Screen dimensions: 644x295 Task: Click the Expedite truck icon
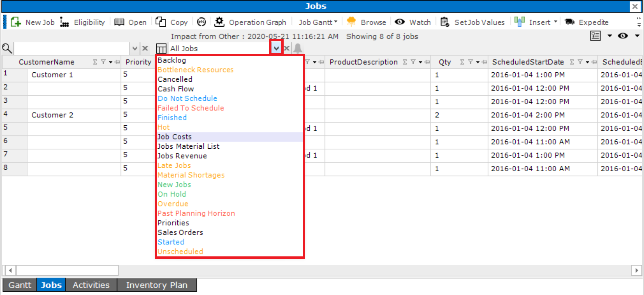click(x=570, y=22)
